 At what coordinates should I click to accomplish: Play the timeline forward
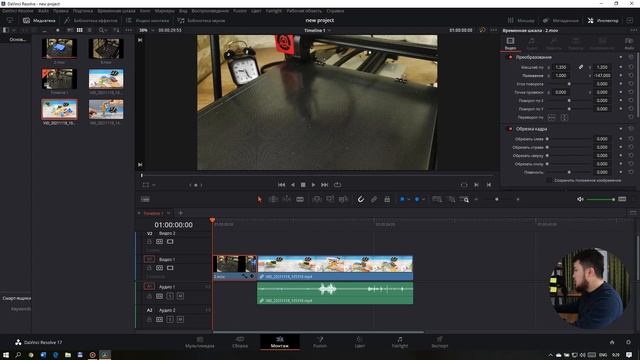[313, 185]
